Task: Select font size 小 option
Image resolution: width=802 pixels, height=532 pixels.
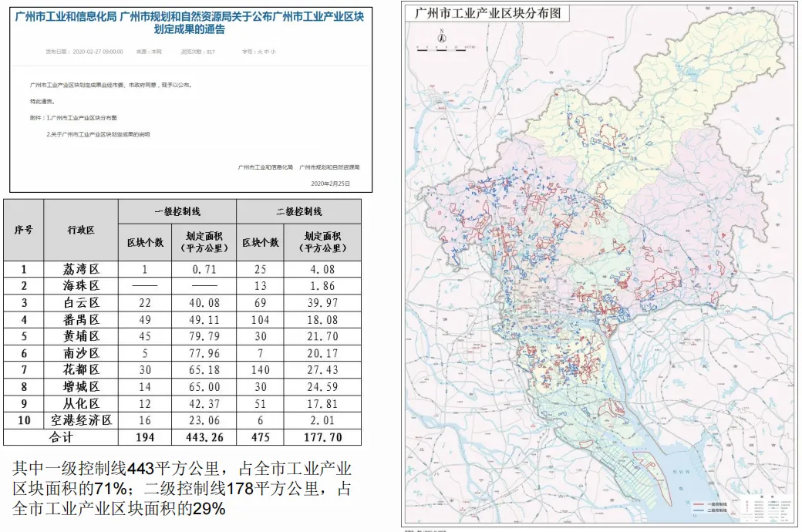Action: click(273, 52)
